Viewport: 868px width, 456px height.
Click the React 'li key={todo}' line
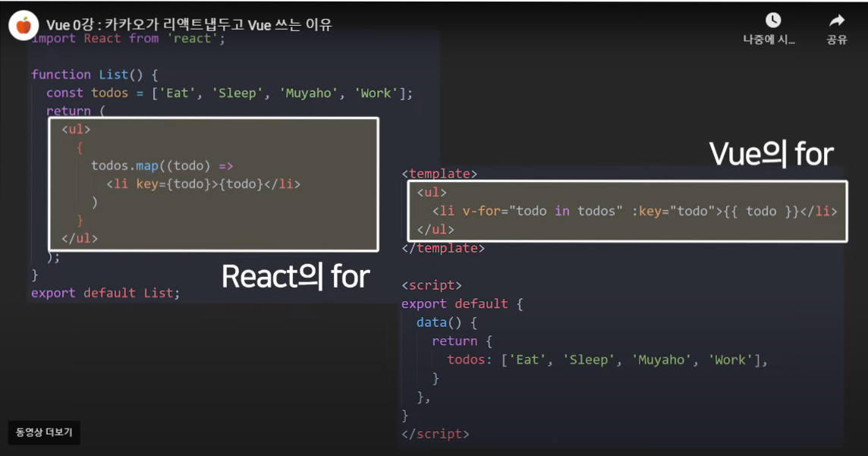(x=203, y=184)
